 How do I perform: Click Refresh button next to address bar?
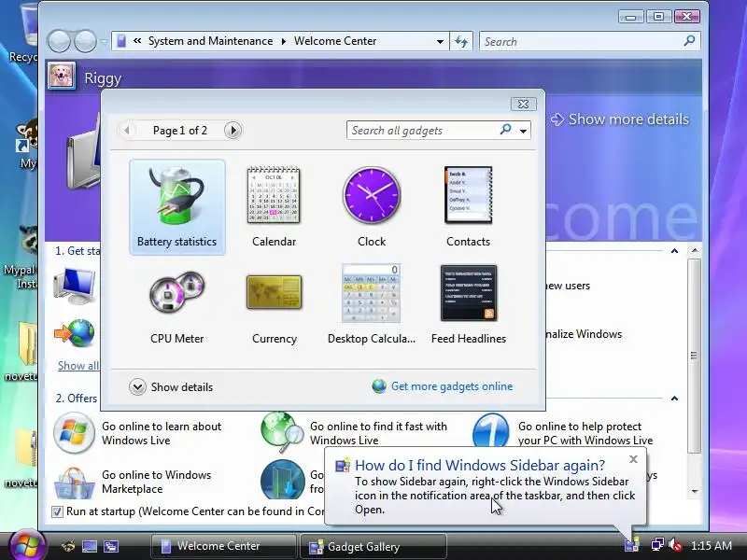(461, 41)
